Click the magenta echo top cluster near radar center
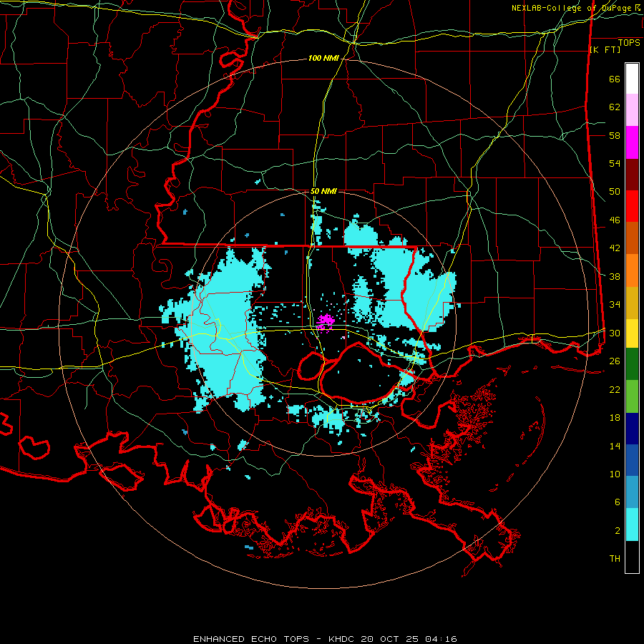644x644 pixels. [326, 322]
